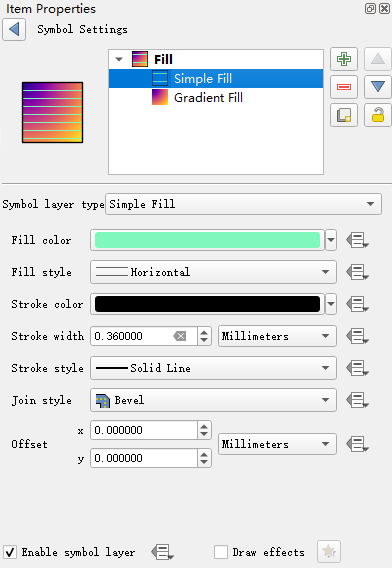The width and height of the screenshot is (392, 568).
Task: Open data-defined override for Stroke width
Action: 357,336
